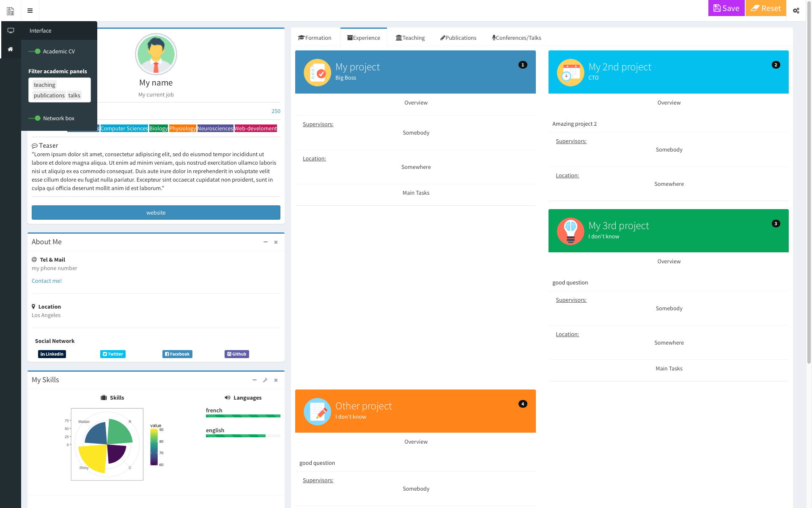
Task: Click the Neurosciences purple label
Action: tap(215, 128)
